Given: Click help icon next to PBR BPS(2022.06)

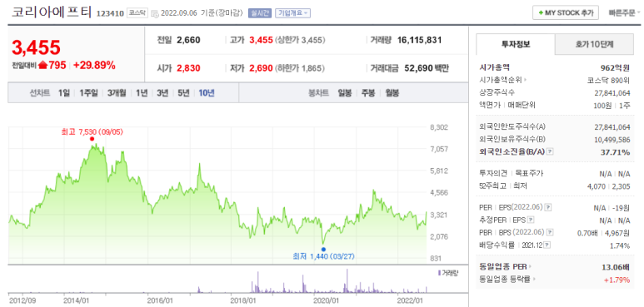Looking at the screenshot, I should (x=549, y=233).
